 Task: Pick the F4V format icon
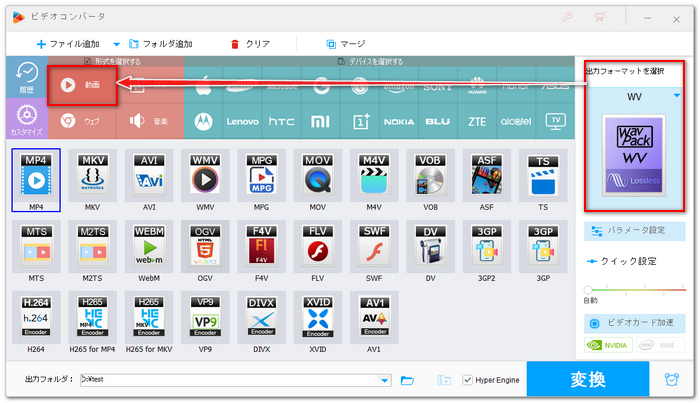tap(261, 248)
